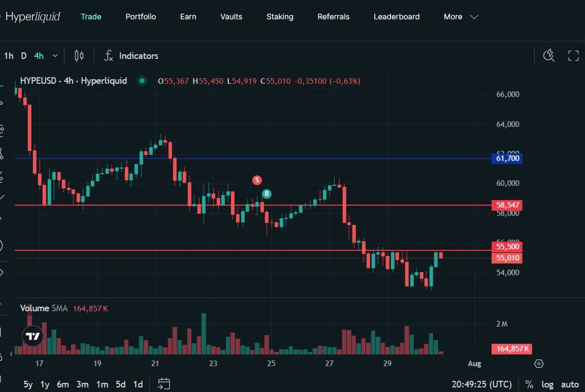Click the 20:49:25 (UTC) timezone clock
This screenshot has height=392, width=585.
(481, 384)
